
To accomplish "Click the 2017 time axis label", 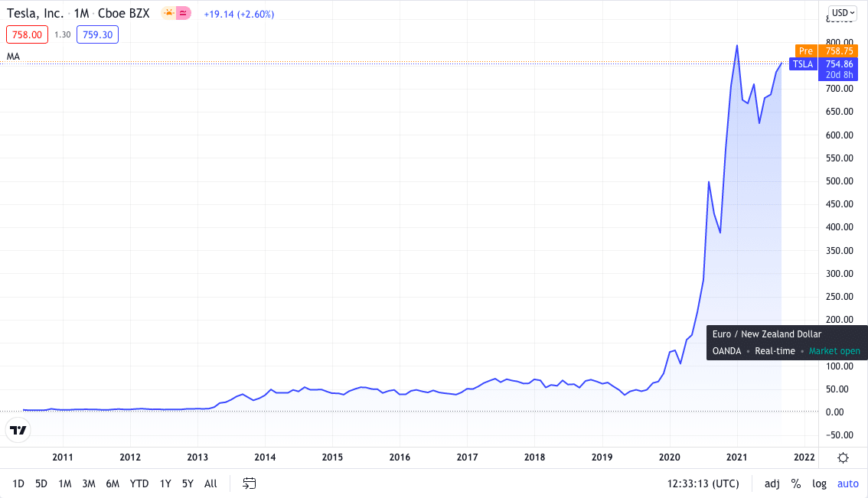I will 467,457.
